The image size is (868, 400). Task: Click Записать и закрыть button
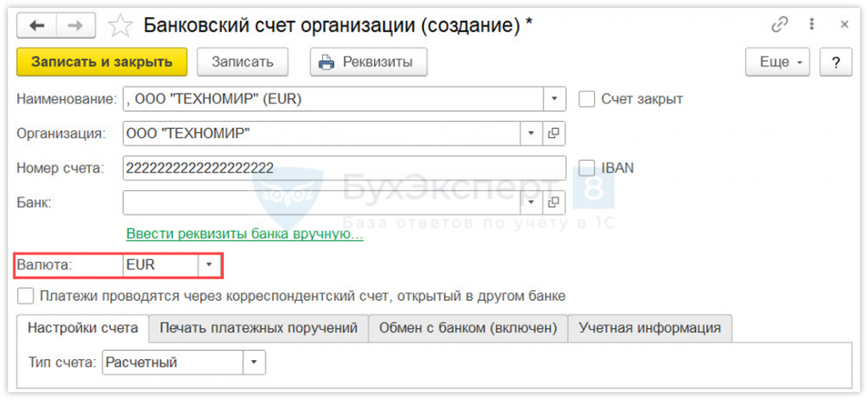pyautogui.click(x=102, y=62)
